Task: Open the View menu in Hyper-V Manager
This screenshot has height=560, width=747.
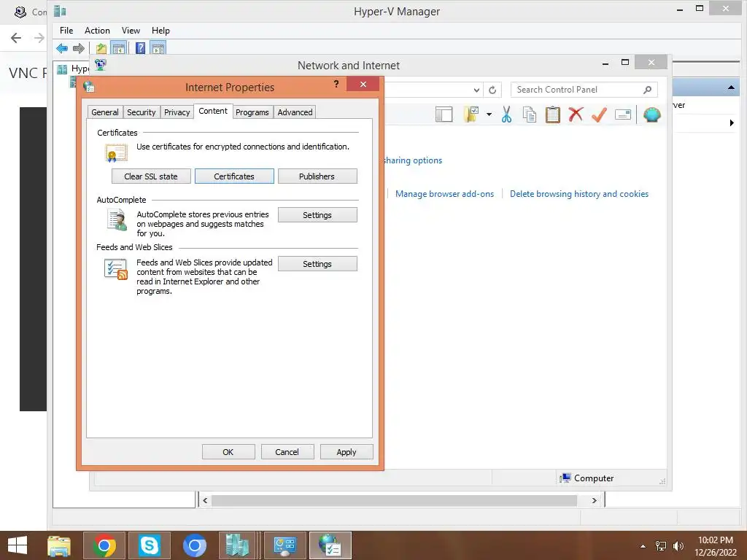Action: [x=131, y=31]
